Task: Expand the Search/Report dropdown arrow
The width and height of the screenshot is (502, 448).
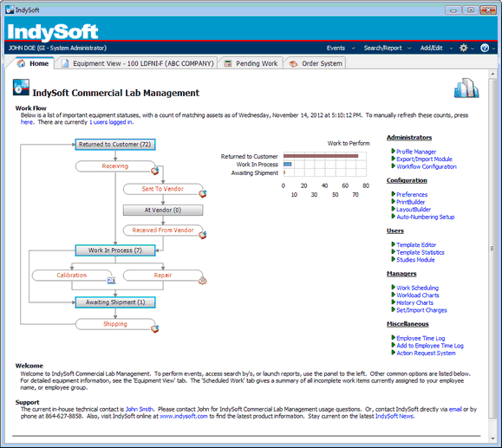Action: click(409, 49)
